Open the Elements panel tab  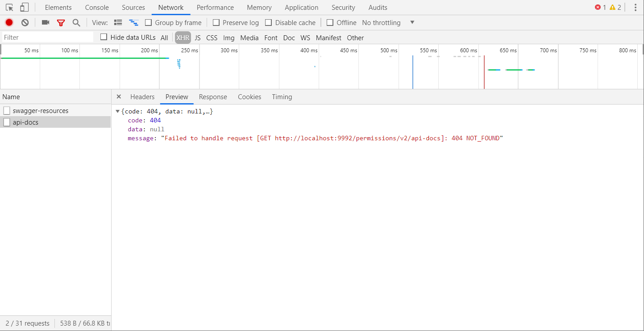point(58,8)
